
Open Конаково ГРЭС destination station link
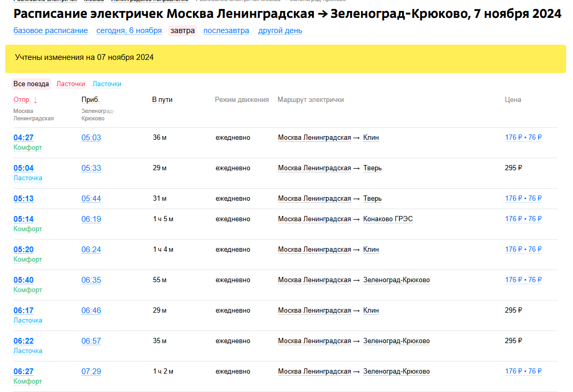(x=387, y=219)
